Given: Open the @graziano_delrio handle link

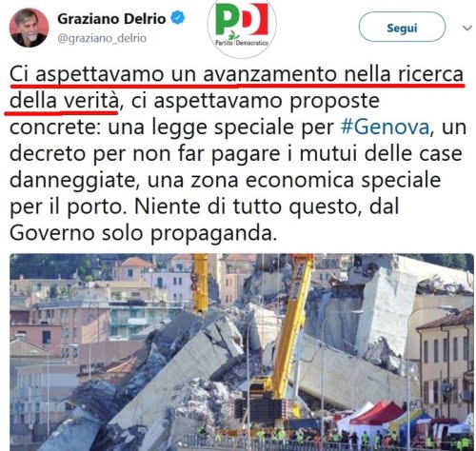Looking at the screenshot, I should click(102, 38).
